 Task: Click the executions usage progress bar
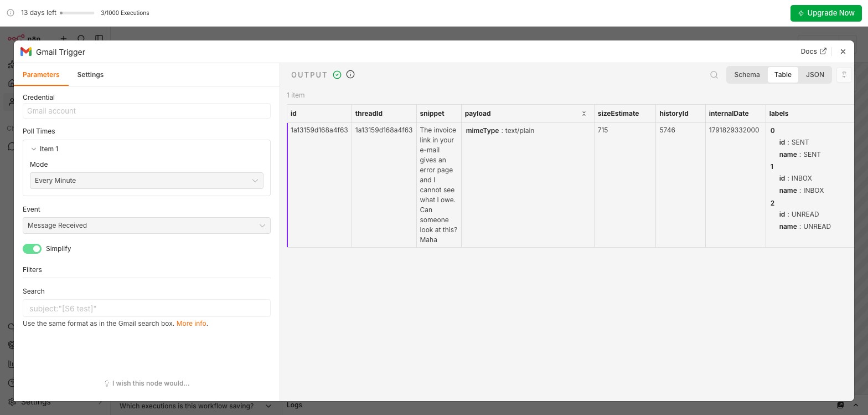click(x=77, y=13)
